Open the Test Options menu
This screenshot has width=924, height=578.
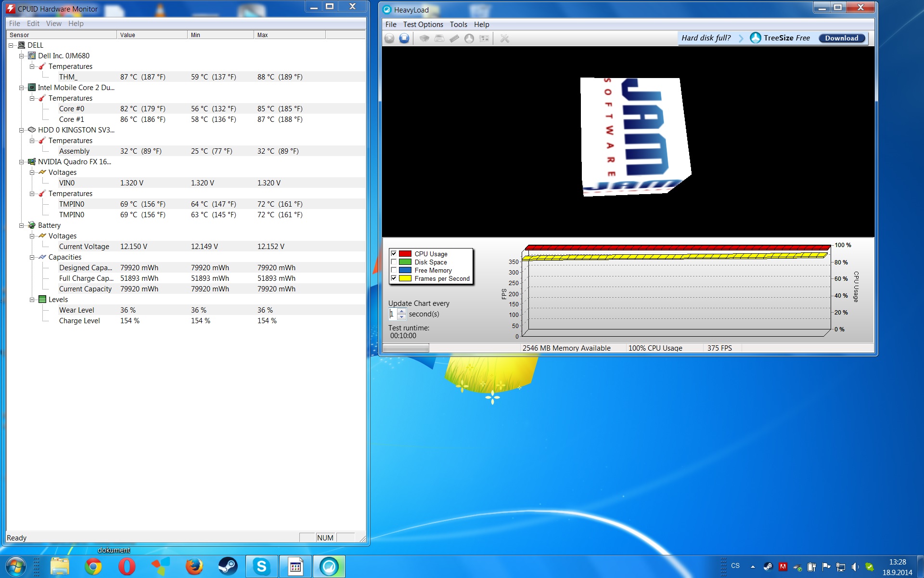(423, 25)
